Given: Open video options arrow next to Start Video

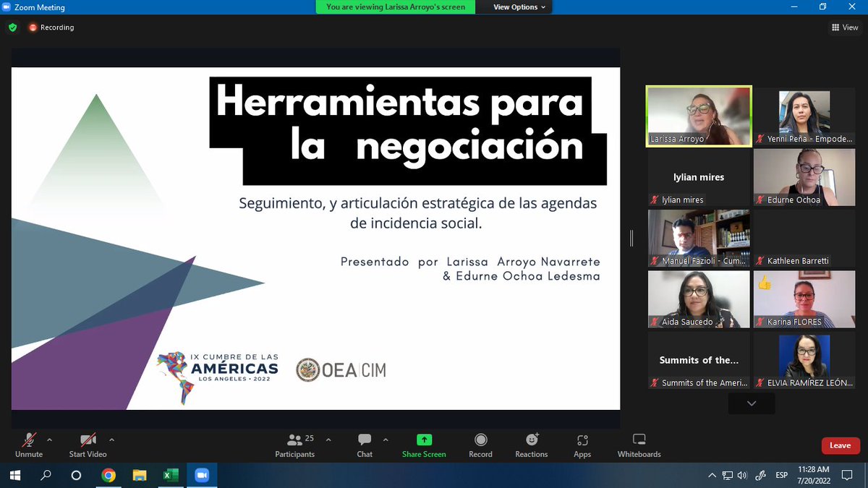Looking at the screenshot, I should (111, 439).
